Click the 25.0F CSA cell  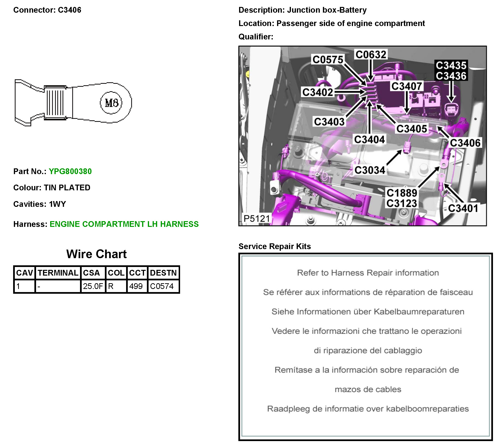(x=93, y=286)
